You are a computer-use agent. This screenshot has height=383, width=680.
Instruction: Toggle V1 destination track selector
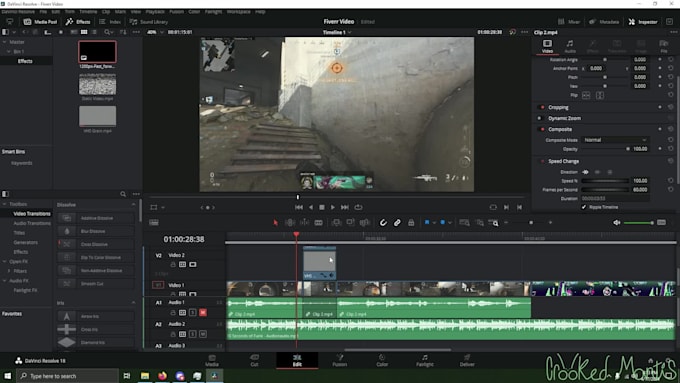coord(158,285)
